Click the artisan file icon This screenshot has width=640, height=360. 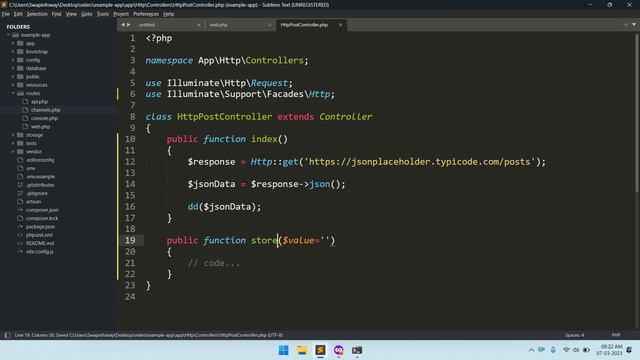coord(20,202)
